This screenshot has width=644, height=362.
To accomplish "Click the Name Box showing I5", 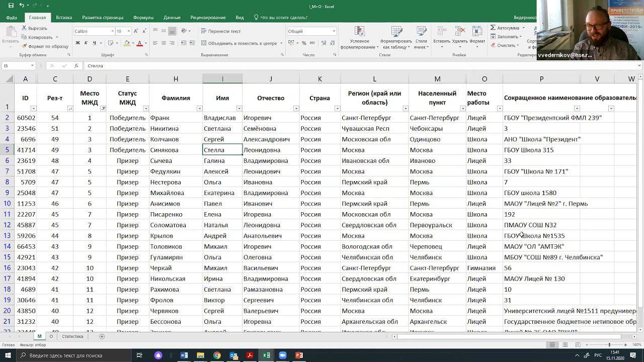I will (18, 66).
